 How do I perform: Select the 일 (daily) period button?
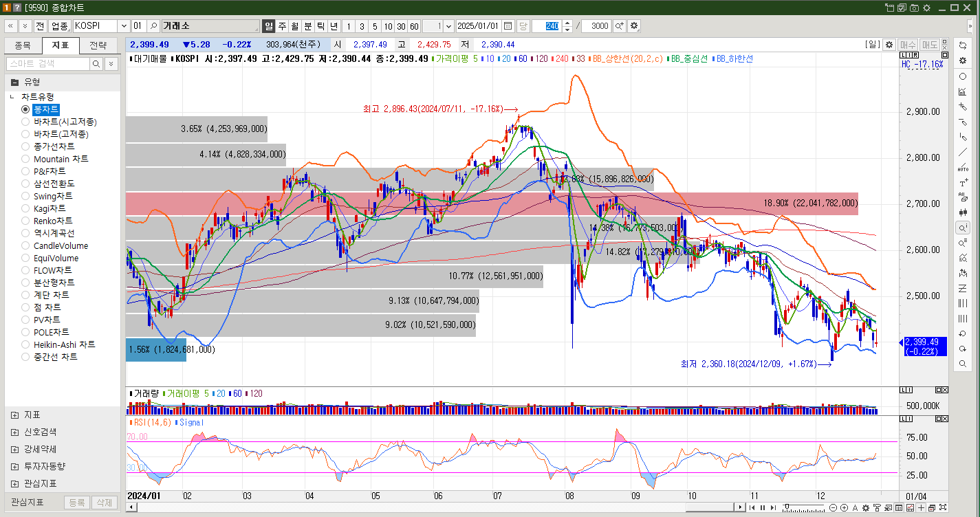(269, 26)
